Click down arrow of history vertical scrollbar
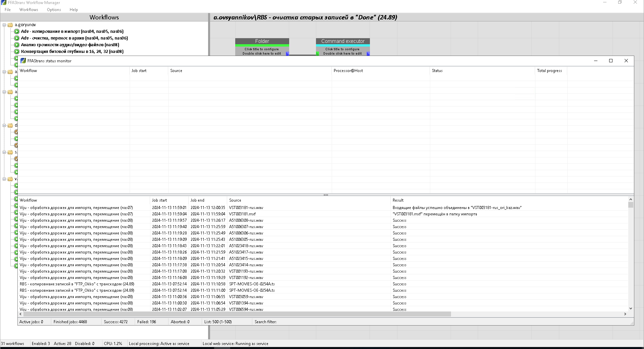Image resolution: width=644 pixels, height=349 pixels. tap(631, 308)
